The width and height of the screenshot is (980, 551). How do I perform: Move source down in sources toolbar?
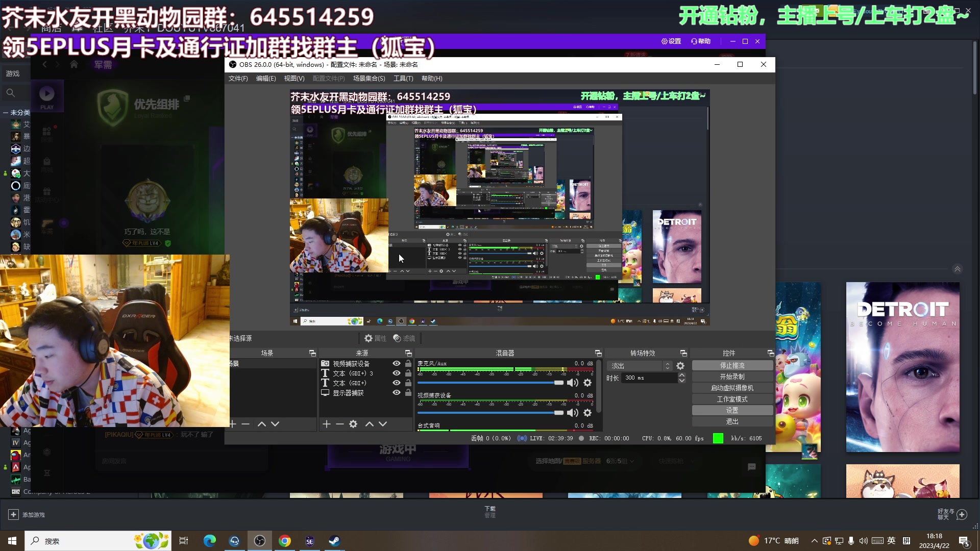pyautogui.click(x=383, y=424)
